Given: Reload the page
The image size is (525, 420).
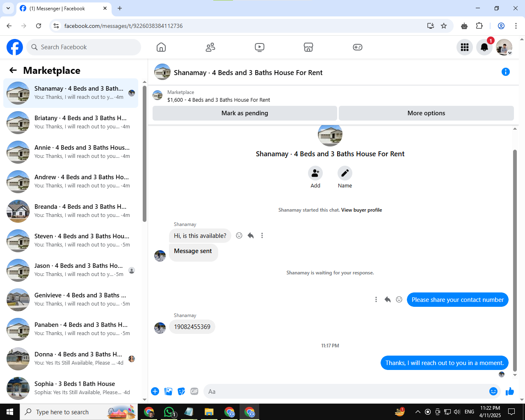Looking at the screenshot, I should [39, 26].
